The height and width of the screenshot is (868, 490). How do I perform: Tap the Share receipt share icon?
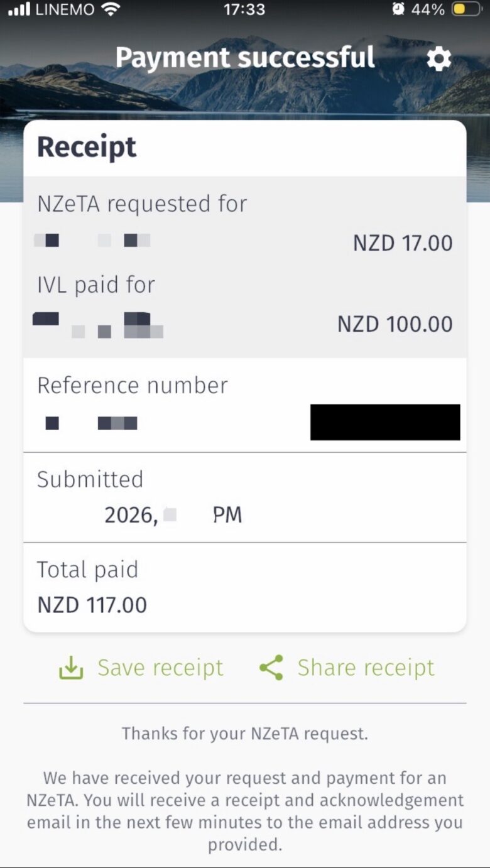click(x=271, y=668)
